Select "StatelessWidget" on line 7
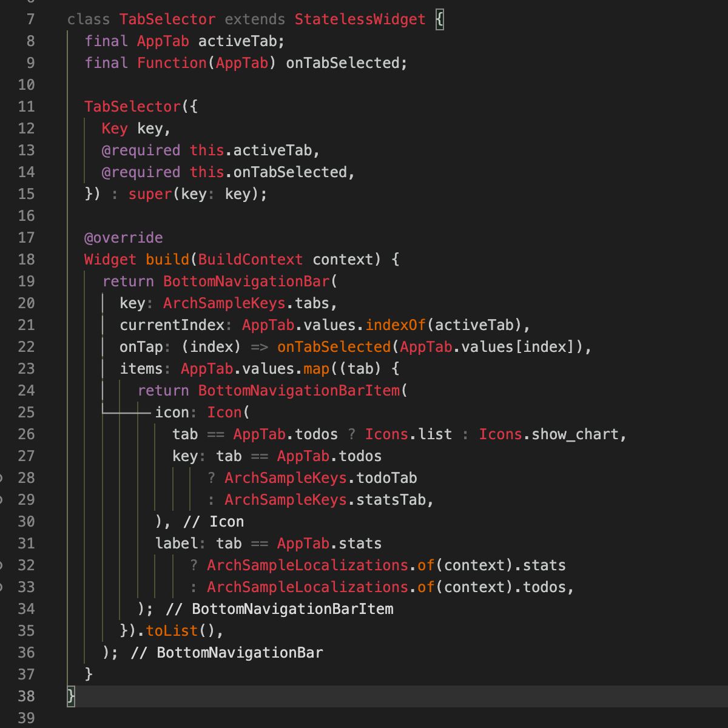 tap(360, 19)
